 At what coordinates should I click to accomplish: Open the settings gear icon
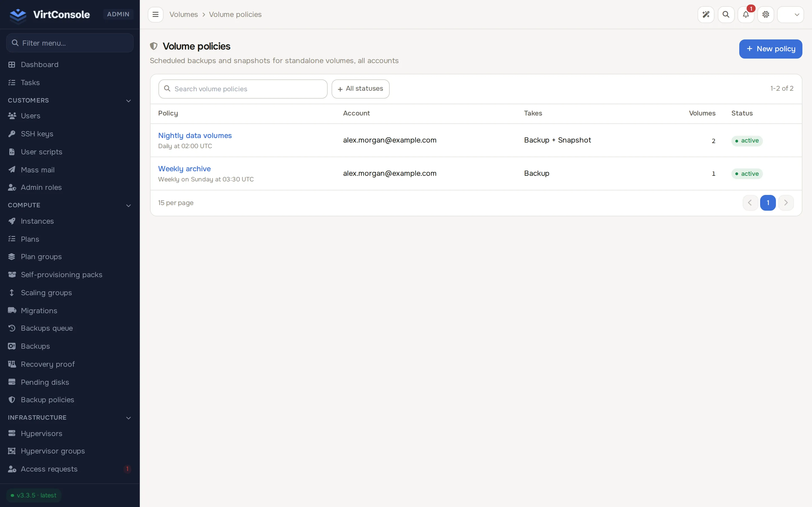click(x=765, y=14)
